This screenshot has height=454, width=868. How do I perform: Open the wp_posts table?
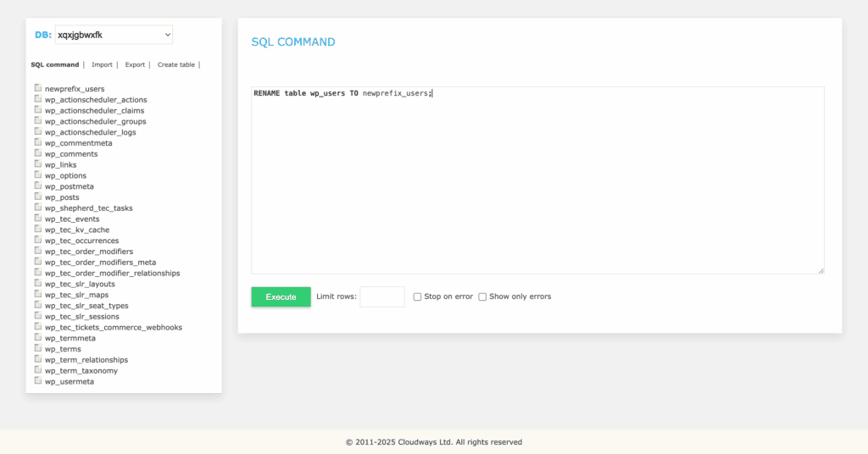[x=62, y=197]
